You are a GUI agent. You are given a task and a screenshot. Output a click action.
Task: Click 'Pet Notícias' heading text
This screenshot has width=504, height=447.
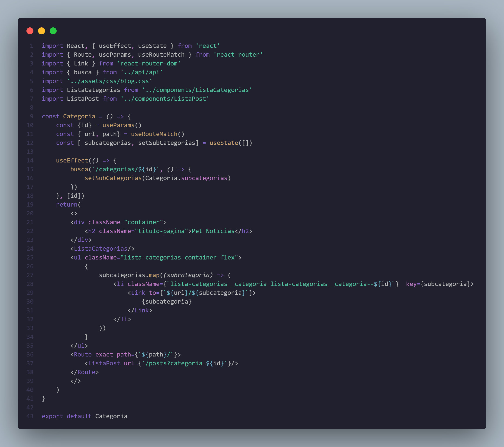point(213,231)
